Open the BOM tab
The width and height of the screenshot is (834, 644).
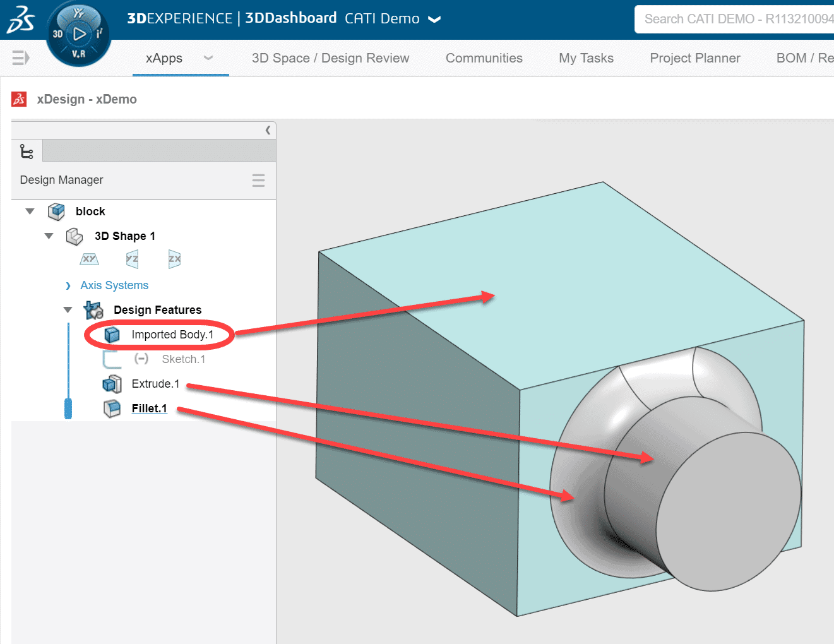click(x=805, y=58)
